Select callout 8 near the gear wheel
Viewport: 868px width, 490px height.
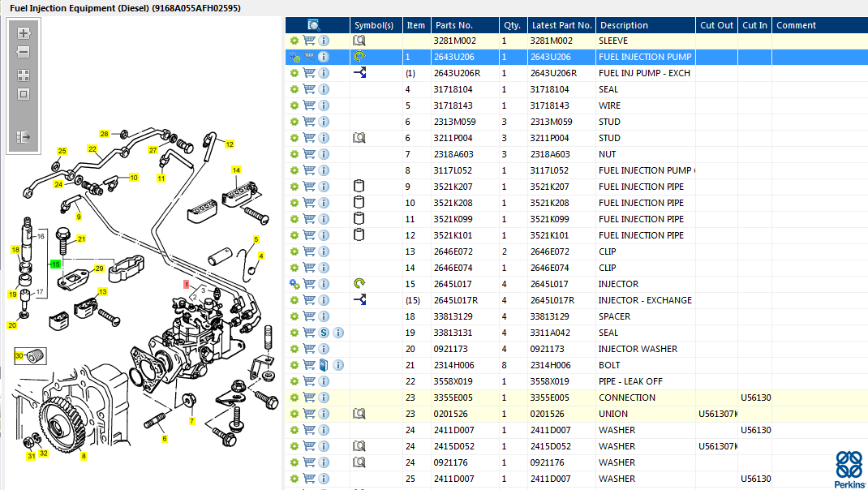pos(84,456)
